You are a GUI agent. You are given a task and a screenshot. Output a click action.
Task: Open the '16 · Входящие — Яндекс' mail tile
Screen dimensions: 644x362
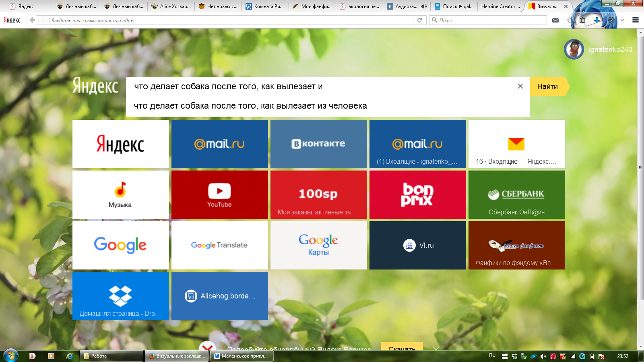[x=517, y=144]
